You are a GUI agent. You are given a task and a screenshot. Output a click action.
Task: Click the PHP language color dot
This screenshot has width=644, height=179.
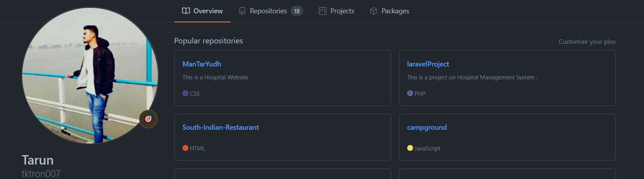coord(410,93)
